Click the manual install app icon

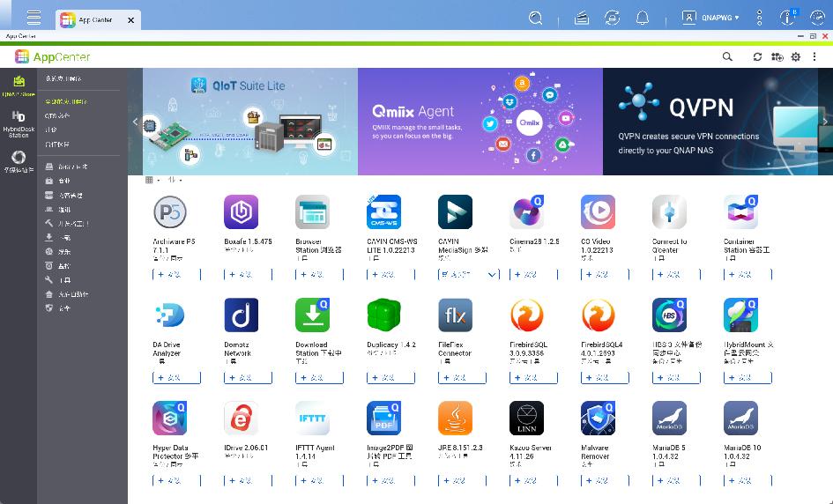(x=777, y=56)
